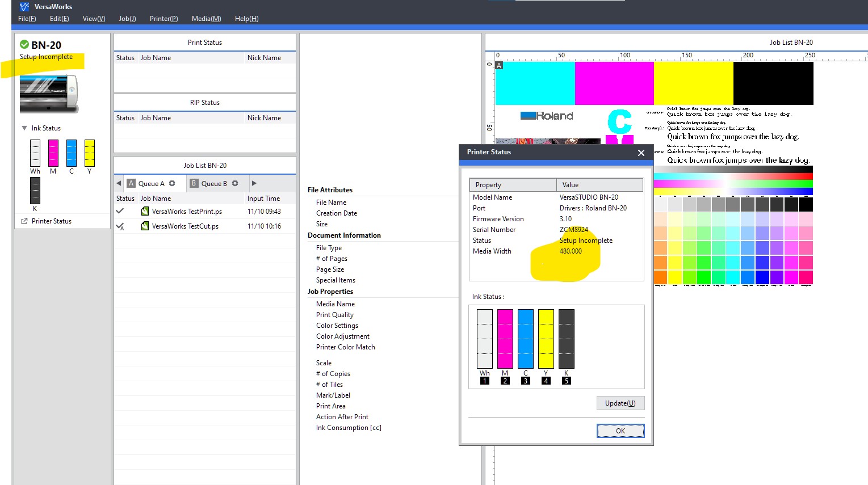Click Nick Name header in RIP Status
This screenshot has width=868, height=485.
coord(264,118)
